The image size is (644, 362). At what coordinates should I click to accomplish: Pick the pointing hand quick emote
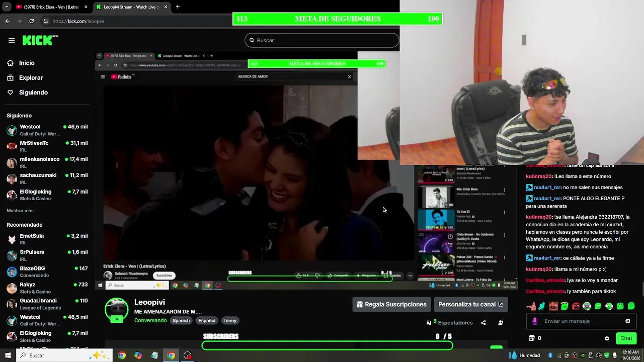pyautogui.click(x=531, y=306)
